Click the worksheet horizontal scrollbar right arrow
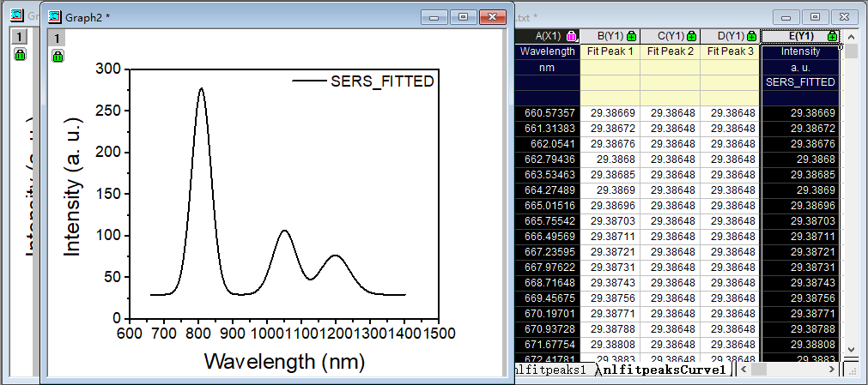 (832, 369)
